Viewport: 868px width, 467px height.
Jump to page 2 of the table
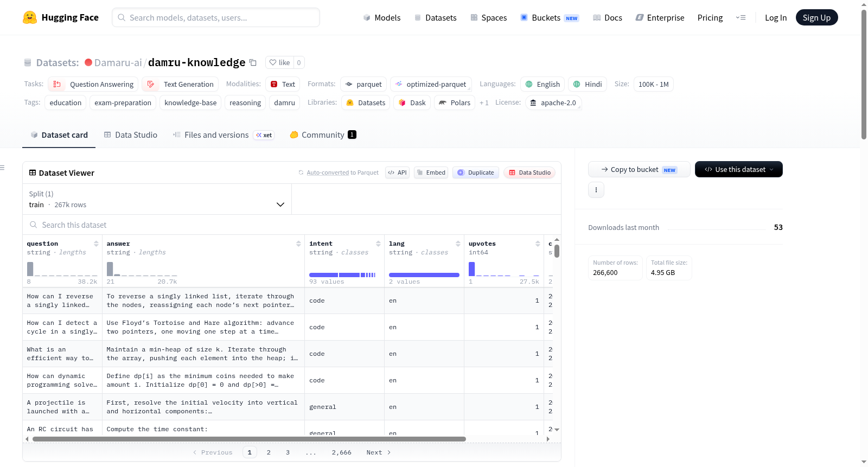point(269,452)
